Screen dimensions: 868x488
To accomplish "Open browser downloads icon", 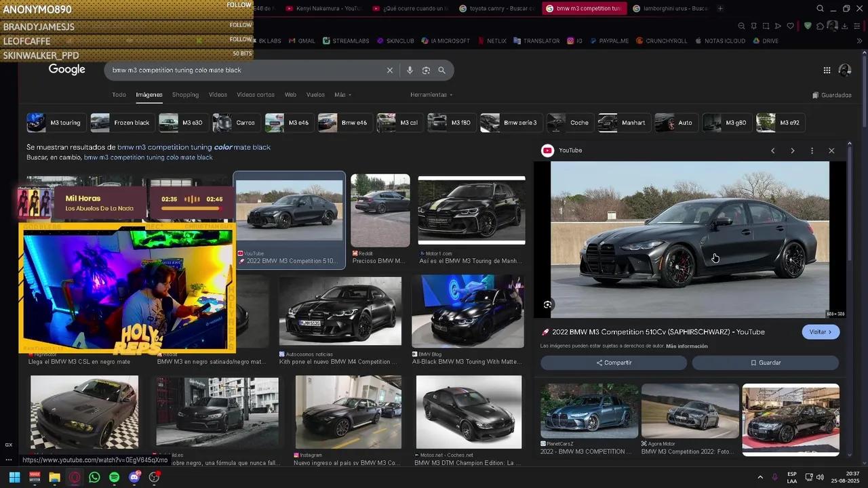I will point(845,26).
